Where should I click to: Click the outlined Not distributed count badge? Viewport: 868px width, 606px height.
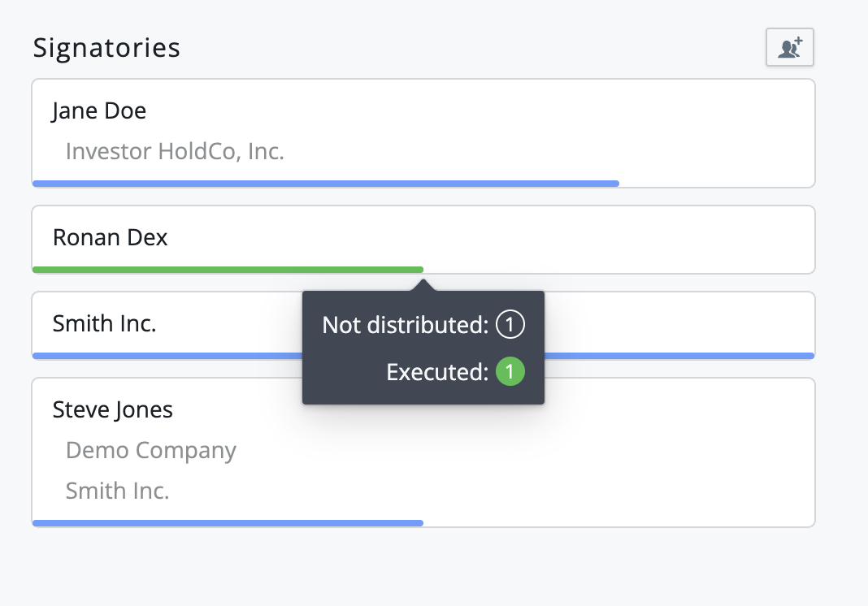[510, 326]
